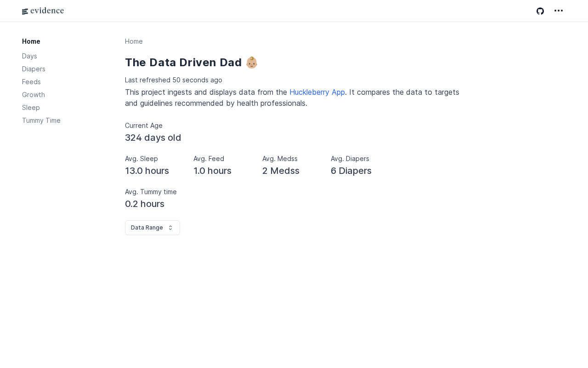Click the 324 days old value
Image resolution: width=588 pixels, height=368 pixels.
[x=153, y=138]
